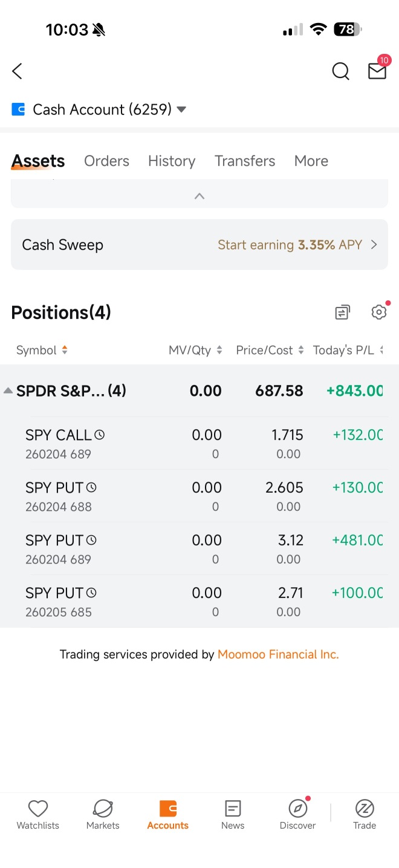Open Watchlists heart icon
The image size is (399, 868).
pyautogui.click(x=38, y=809)
